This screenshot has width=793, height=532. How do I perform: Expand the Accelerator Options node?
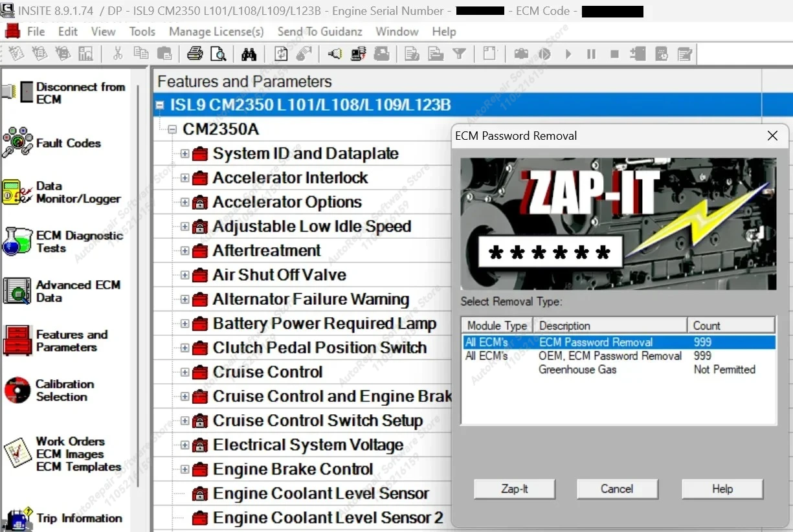(184, 203)
